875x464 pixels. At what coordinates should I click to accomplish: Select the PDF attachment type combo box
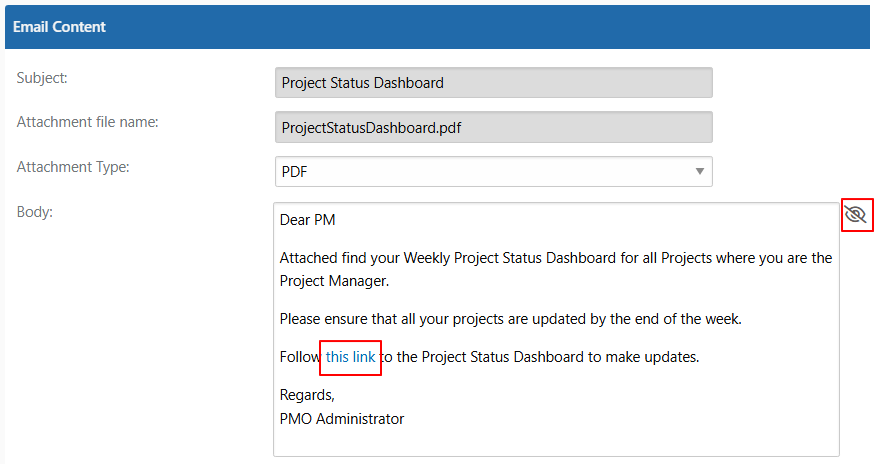pos(493,171)
